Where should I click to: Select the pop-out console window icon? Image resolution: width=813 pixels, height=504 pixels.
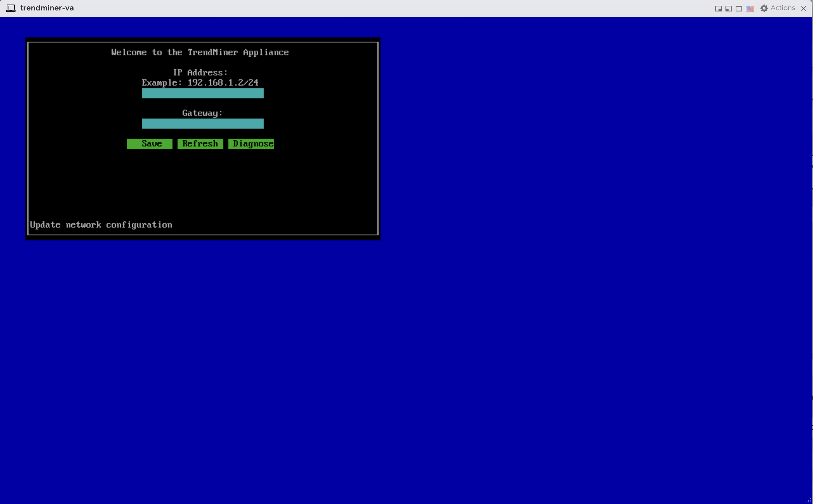pyautogui.click(x=728, y=8)
